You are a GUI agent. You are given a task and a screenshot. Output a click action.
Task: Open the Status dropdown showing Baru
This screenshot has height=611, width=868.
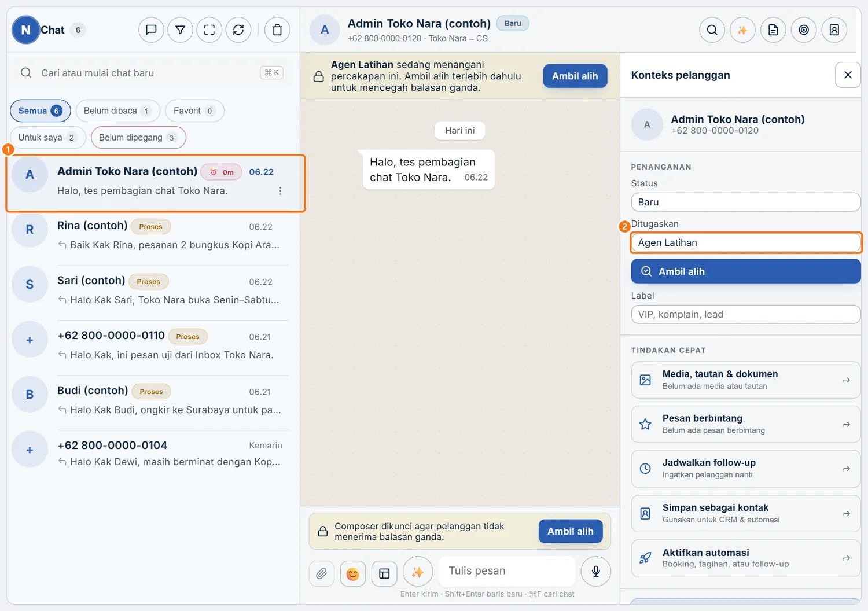(x=745, y=202)
